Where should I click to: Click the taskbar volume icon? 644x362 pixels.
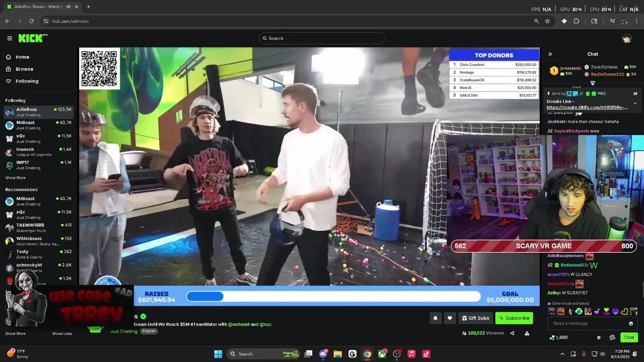click(x=603, y=354)
